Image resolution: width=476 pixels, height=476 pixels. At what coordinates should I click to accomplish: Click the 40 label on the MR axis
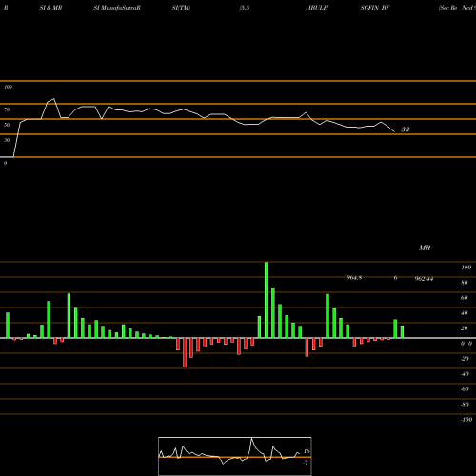[465, 313]
